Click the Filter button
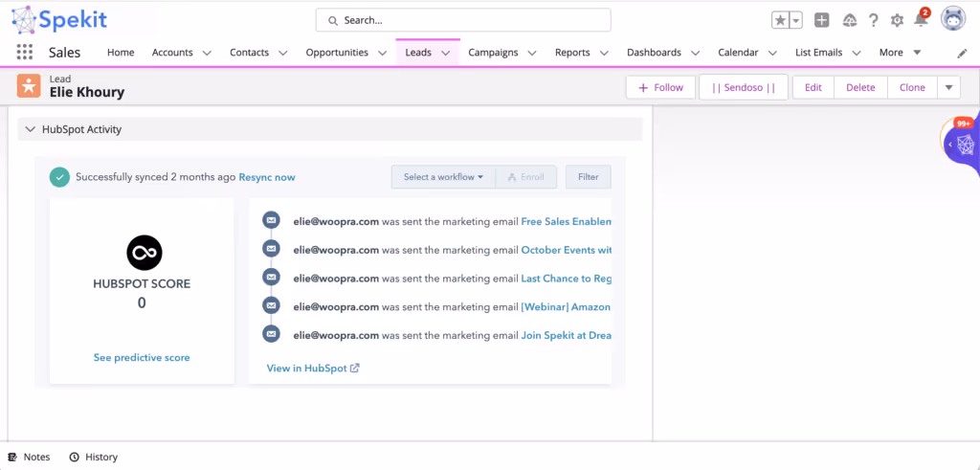Viewport: 980px width, 470px height. click(x=589, y=177)
